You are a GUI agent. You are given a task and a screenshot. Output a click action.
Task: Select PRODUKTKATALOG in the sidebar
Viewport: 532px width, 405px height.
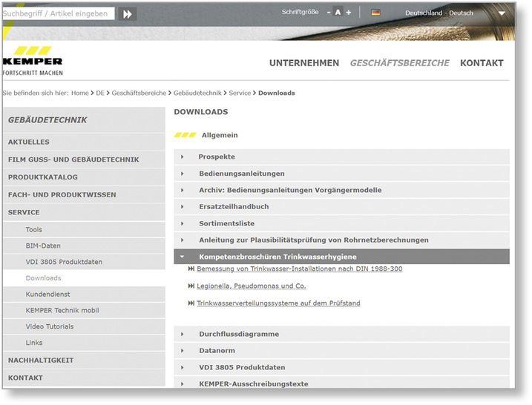(x=42, y=177)
